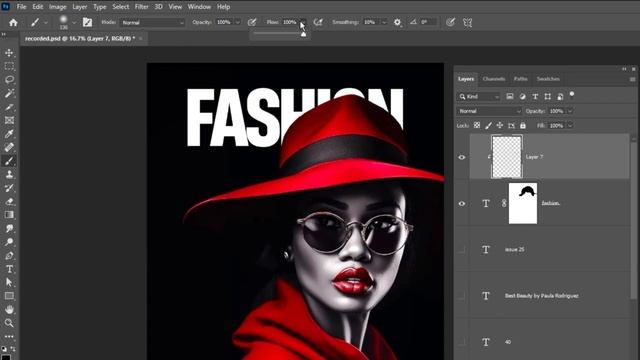The width and height of the screenshot is (640, 360).
Task: Select the Crop tool
Action: coord(9,107)
